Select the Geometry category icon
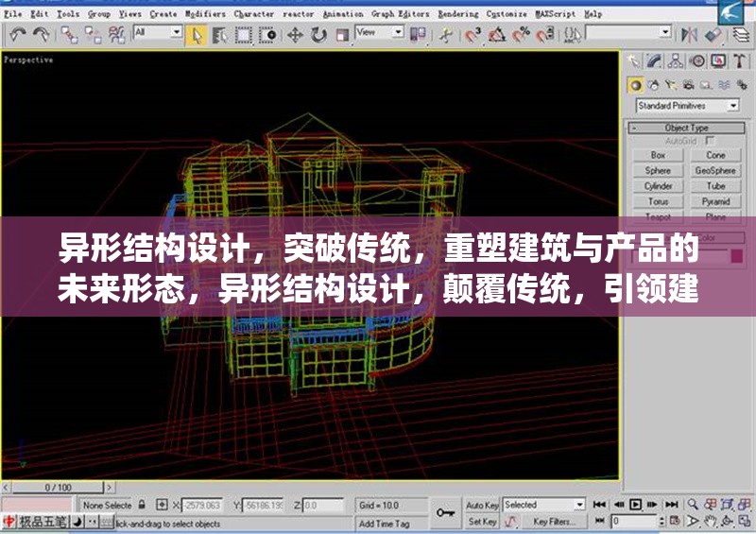Image resolution: width=756 pixels, height=534 pixels. coord(635,85)
